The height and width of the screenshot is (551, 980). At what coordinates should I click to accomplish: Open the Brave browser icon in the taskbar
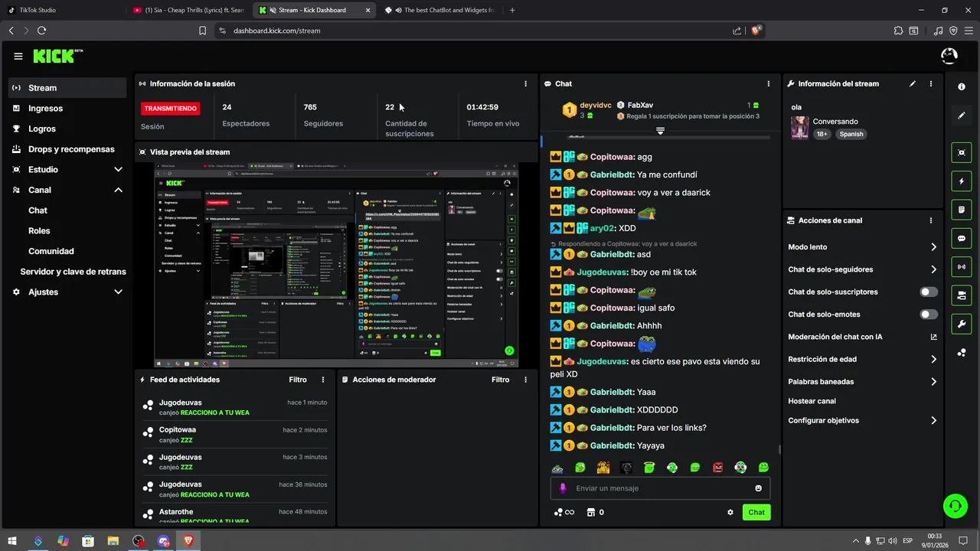coord(188,541)
